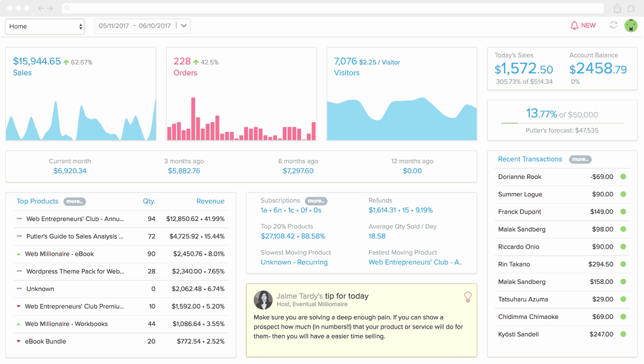The image size is (644, 364).
Task: Click the notification bell icon
Action: point(574,25)
